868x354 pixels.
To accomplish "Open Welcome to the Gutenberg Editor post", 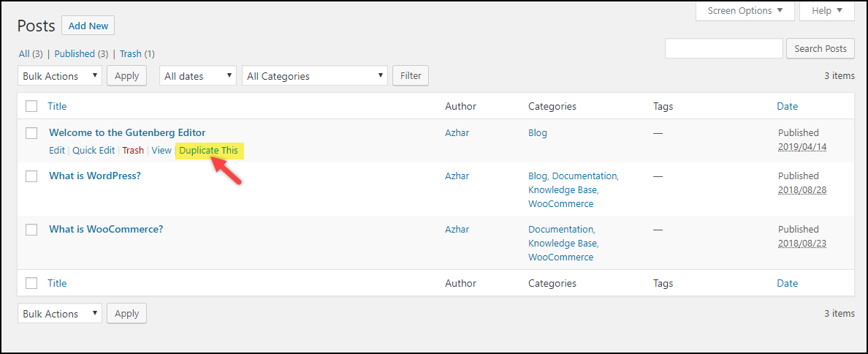I will [x=127, y=132].
